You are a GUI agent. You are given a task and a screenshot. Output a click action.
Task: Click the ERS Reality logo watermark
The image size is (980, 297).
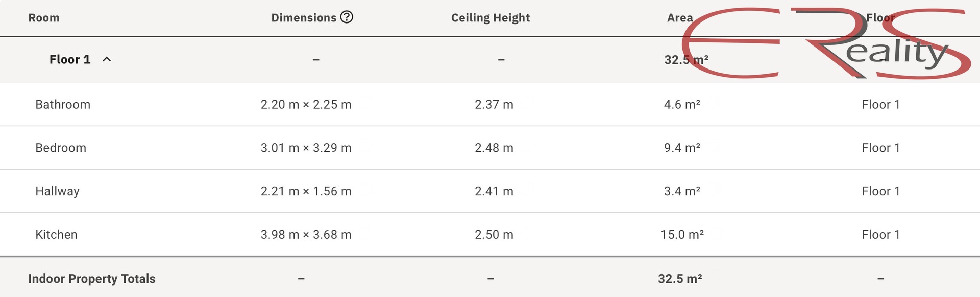click(826, 43)
